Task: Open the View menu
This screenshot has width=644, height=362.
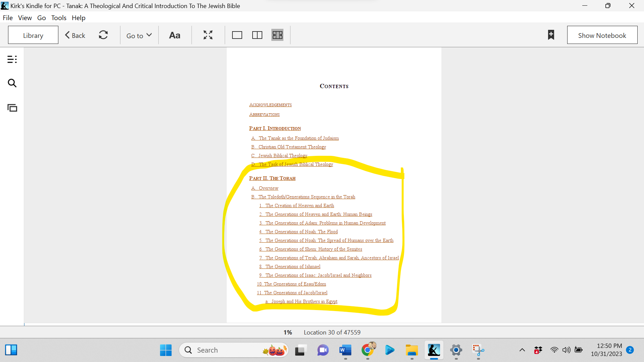Action: pyautogui.click(x=25, y=18)
